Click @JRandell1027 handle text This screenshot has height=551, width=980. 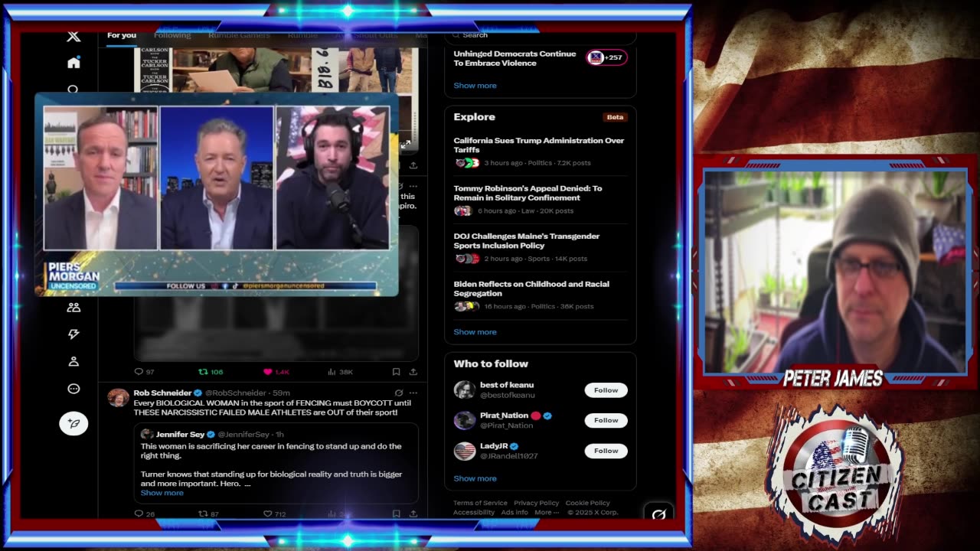(x=508, y=455)
